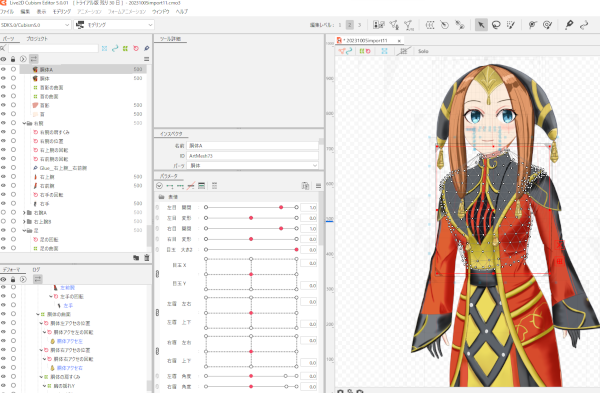The image size is (600, 393).
Task: Collapse the 左手の回転 deformer node
Action: coord(51,297)
